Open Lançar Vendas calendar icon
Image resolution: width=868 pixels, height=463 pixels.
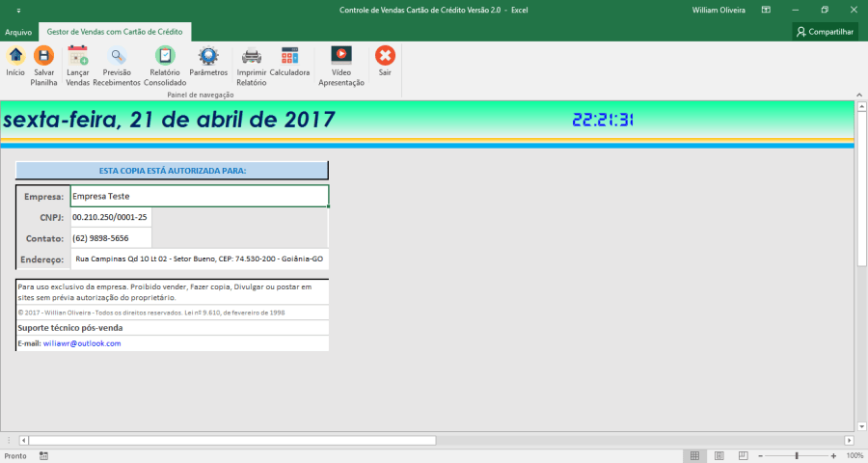tap(77, 55)
